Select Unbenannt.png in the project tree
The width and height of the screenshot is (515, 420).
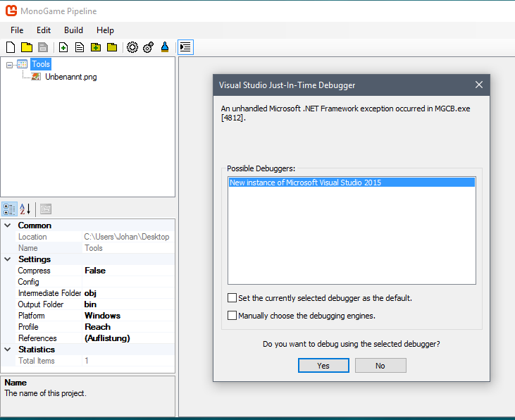[x=71, y=77]
